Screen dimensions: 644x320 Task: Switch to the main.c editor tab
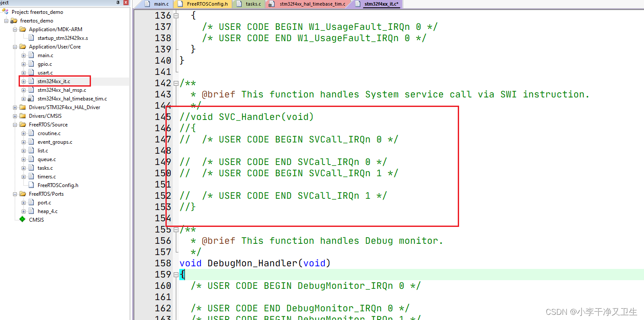point(157,4)
